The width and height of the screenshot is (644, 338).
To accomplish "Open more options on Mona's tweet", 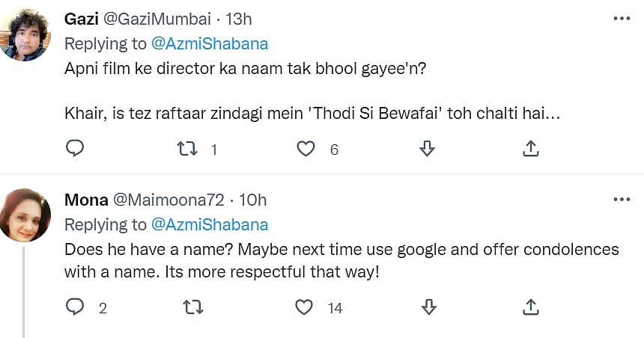I will tap(622, 200).
